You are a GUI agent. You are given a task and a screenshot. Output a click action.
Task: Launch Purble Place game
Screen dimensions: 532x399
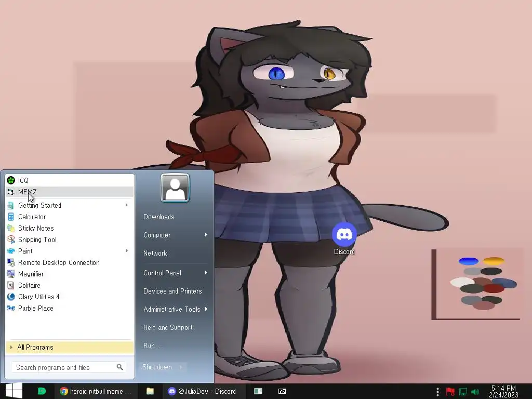pos(70,308)
